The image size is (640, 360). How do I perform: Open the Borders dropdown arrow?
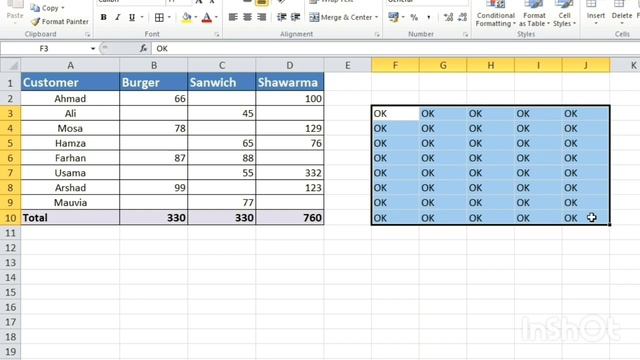click(169, 18)
